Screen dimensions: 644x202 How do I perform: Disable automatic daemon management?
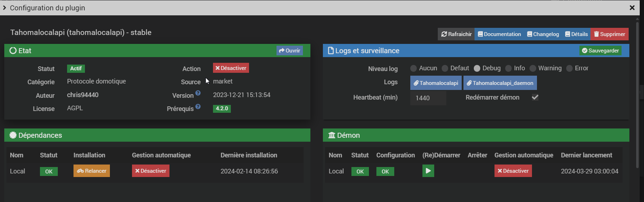pos(513,171)
